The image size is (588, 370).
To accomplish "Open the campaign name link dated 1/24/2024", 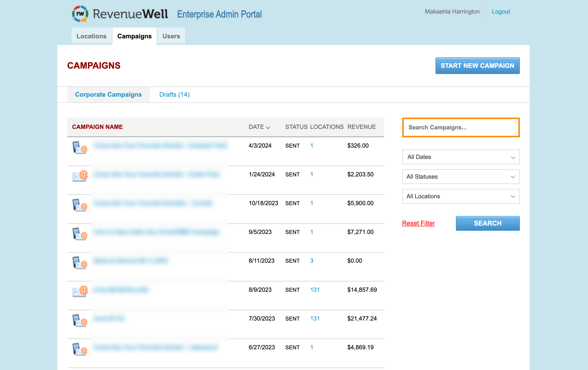I will (156, 174).
